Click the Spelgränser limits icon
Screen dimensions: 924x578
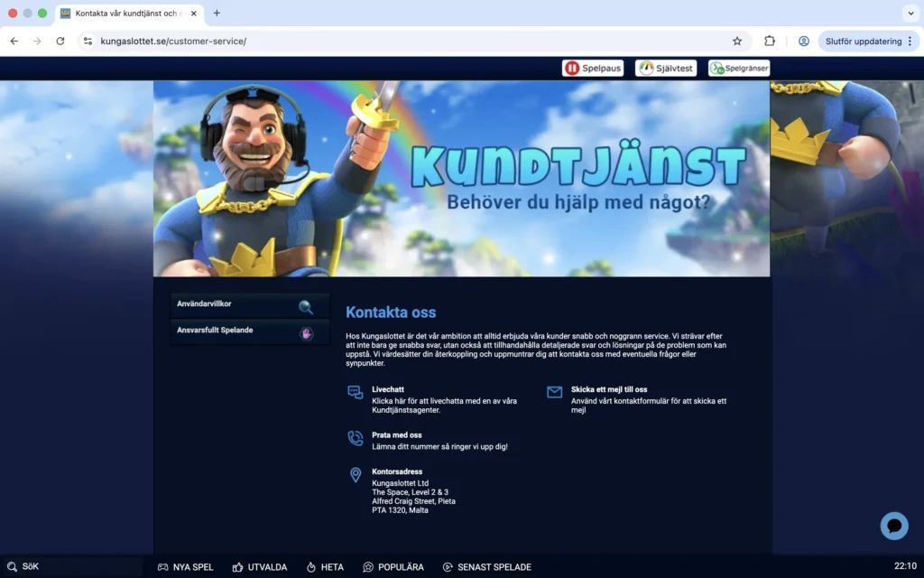pos(717,67)
